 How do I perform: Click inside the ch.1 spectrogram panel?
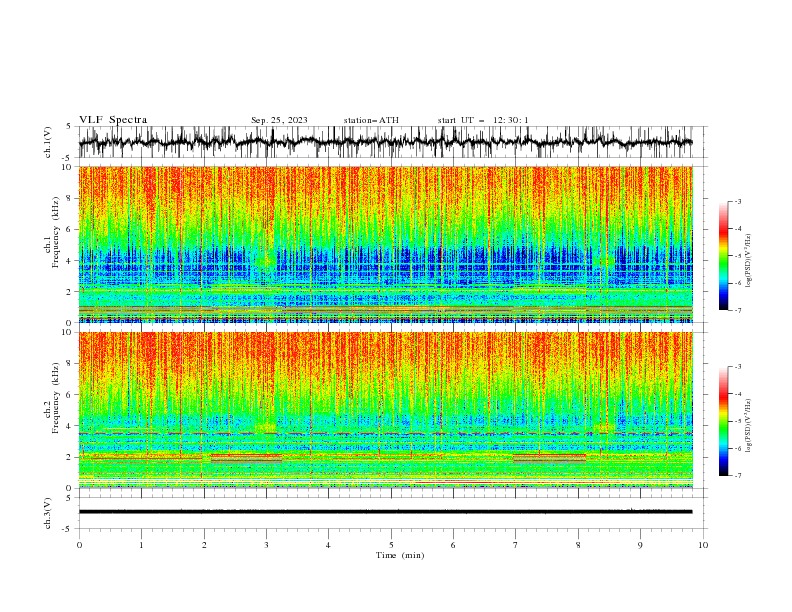pos(385,244)
